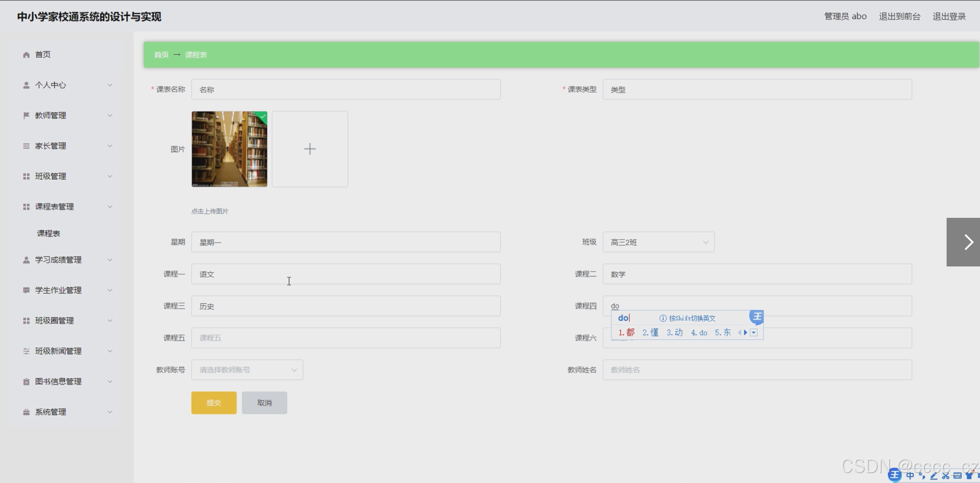
Task: Click the IME scissors screenshot icon
Action: click(946, 476)
